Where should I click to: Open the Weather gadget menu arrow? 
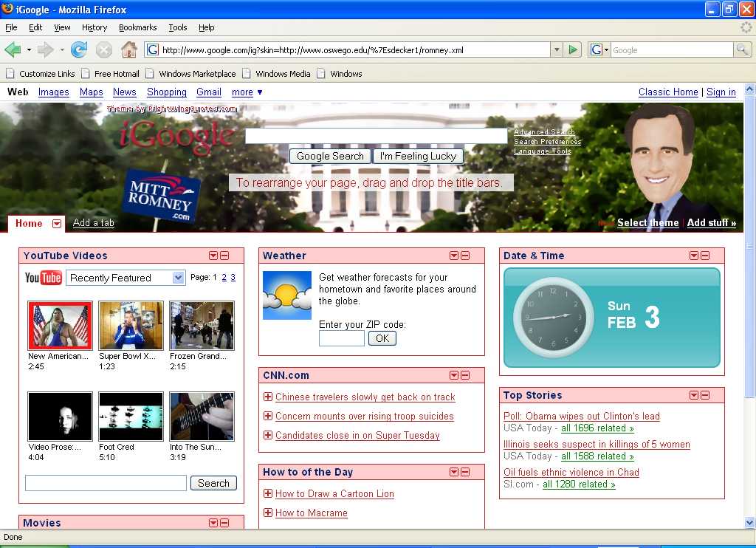coord(454,256)
